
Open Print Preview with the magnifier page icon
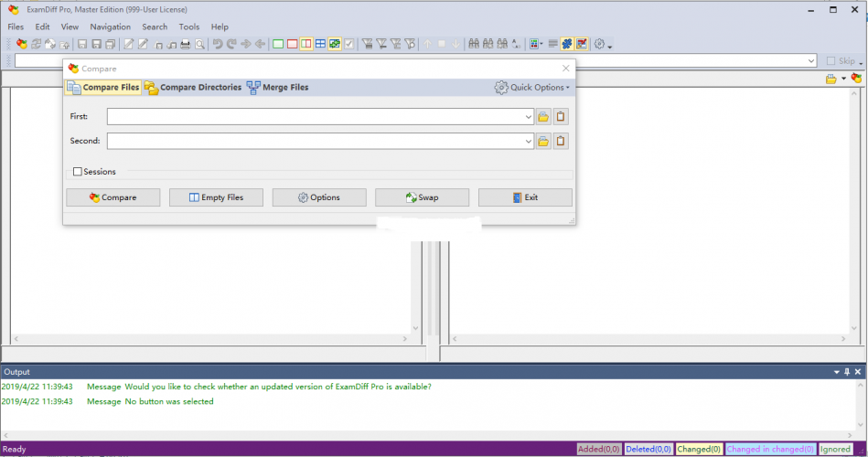[199, 44]
